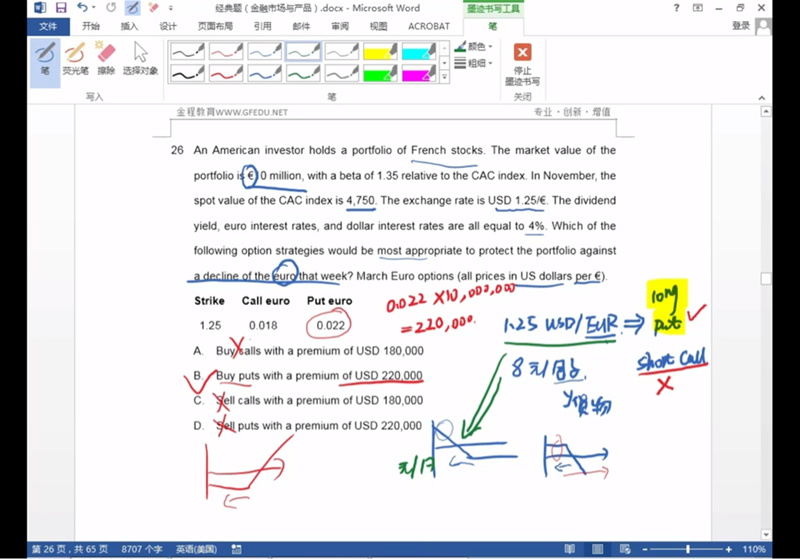The width and height of the screenshot is (800, 559).
Task: Pick the thin black pen style
Action: coord(187,51)
